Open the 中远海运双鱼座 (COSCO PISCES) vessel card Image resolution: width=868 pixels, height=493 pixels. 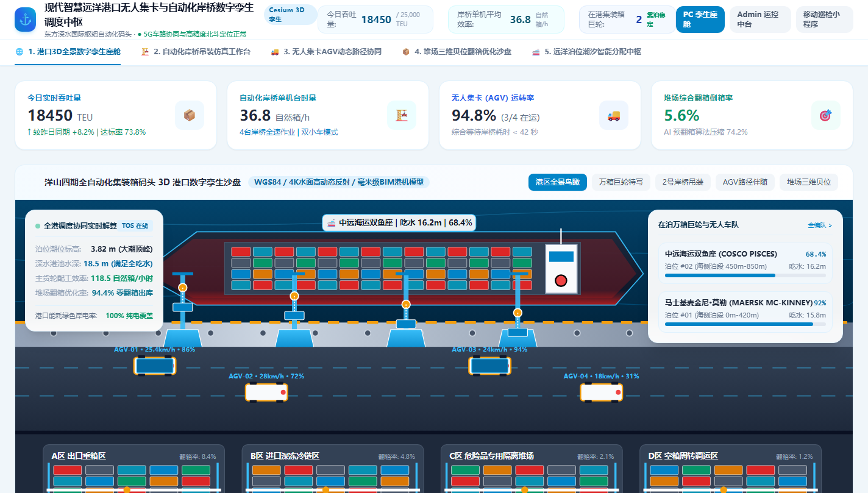click(x=745, y=263)
